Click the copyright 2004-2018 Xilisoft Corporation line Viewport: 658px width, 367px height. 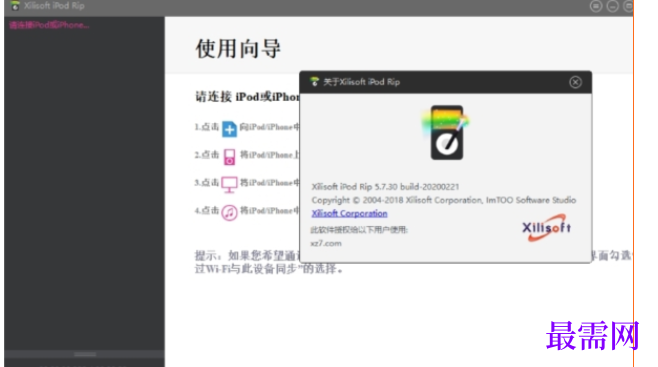click(x=444, y=200)
